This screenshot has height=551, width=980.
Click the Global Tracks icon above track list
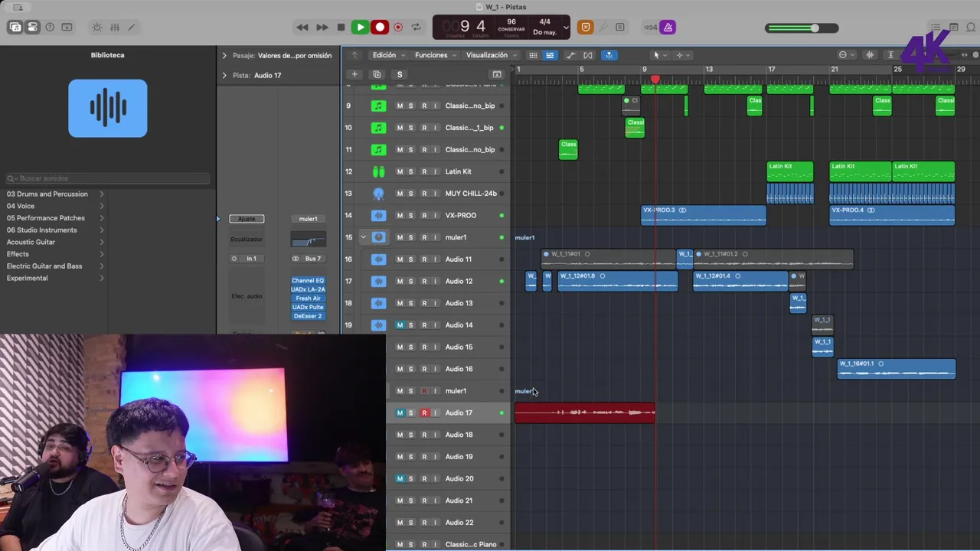click(x=497, y=74)
